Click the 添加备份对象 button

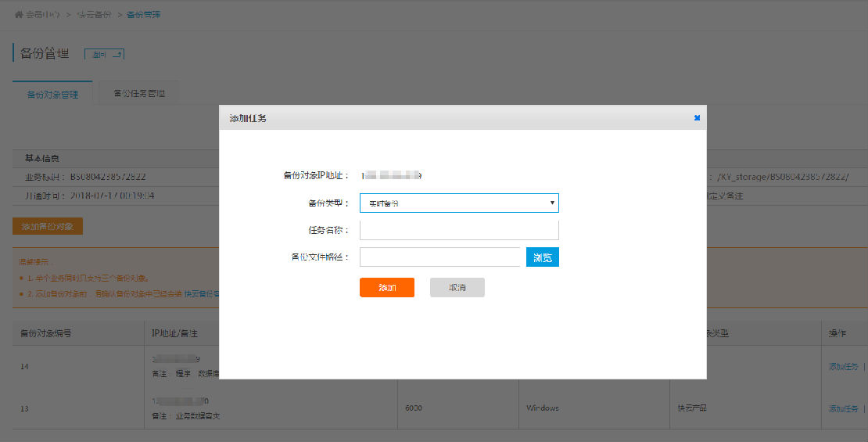(48, 226)
